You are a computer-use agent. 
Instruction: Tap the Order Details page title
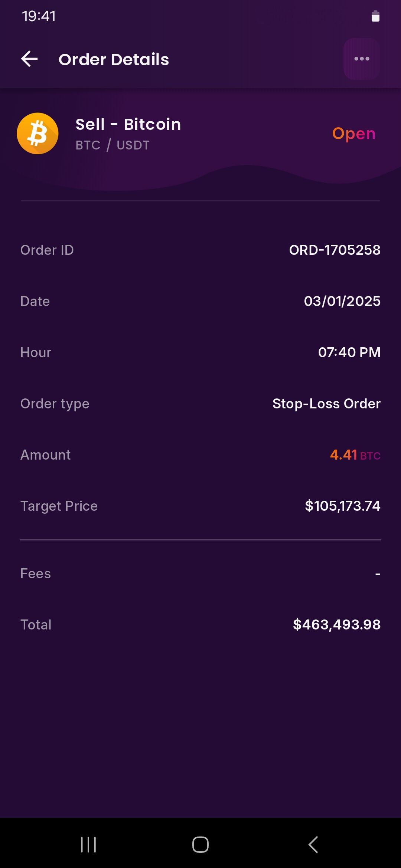coord(114,59)
